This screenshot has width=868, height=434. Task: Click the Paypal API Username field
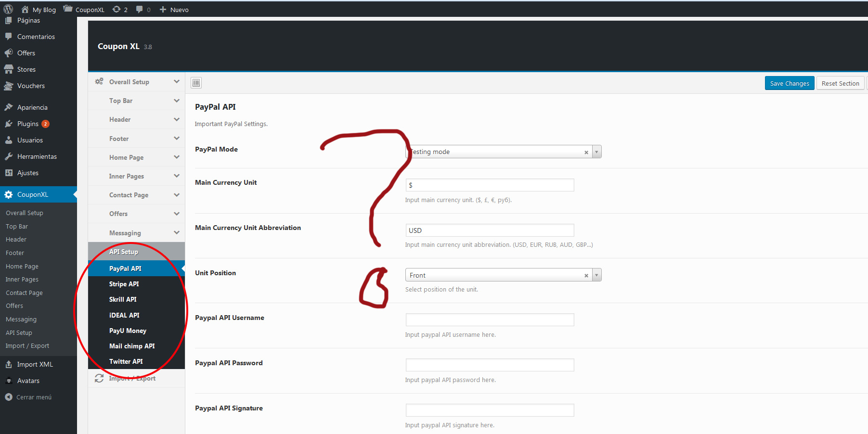click(490, 319)
